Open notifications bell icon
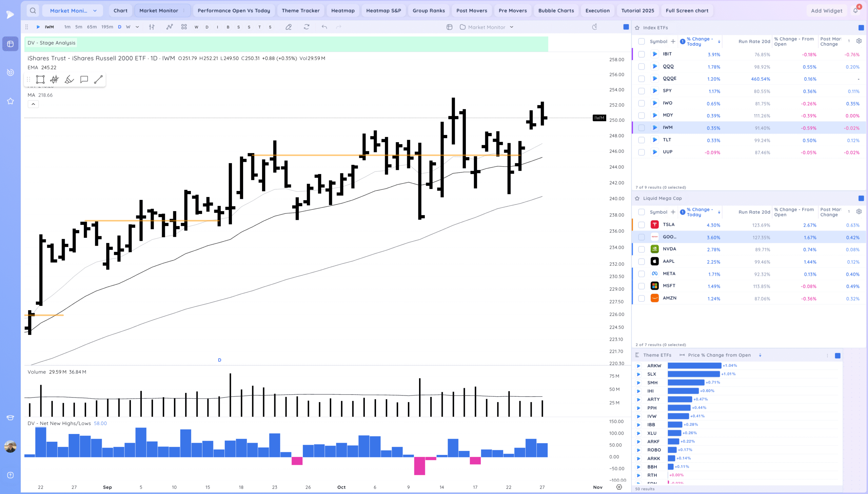This screenshot has height=494, width=868. coord(855,11)
